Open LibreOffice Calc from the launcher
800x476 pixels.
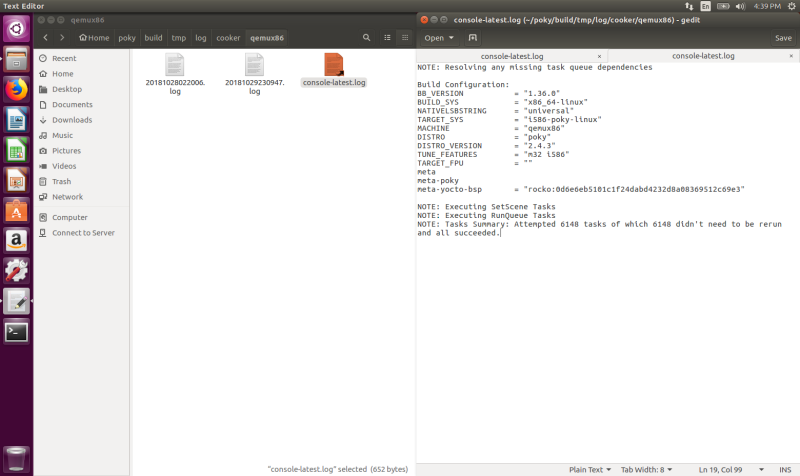(16, 151)
